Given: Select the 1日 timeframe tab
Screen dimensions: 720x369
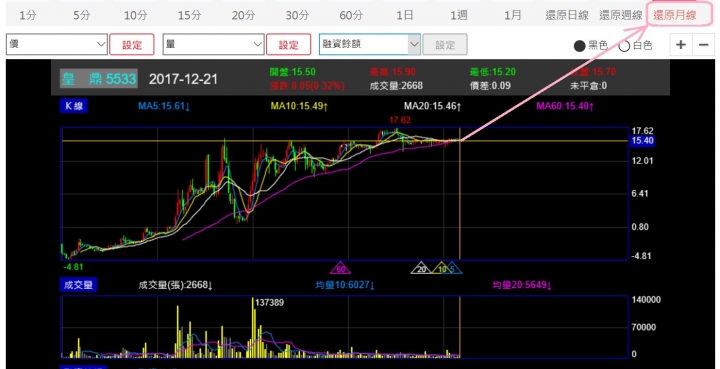Looking at the screenshot, I should [x=405, y=15].
